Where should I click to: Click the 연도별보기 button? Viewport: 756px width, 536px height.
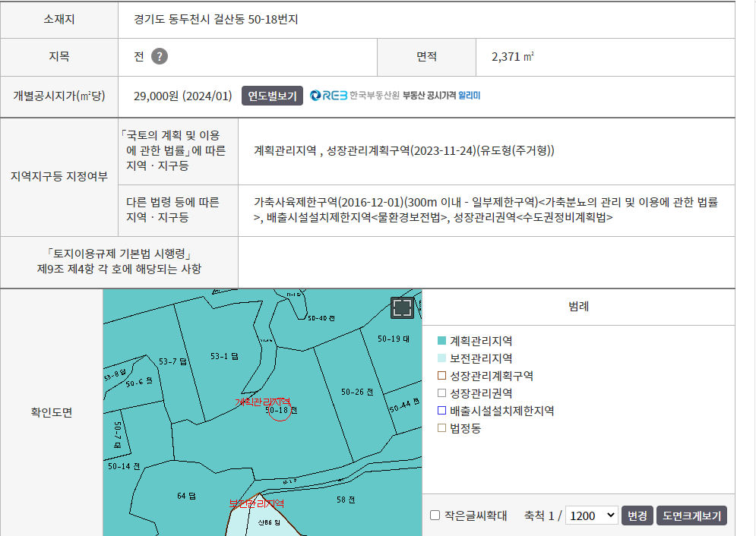click(272, 96)
